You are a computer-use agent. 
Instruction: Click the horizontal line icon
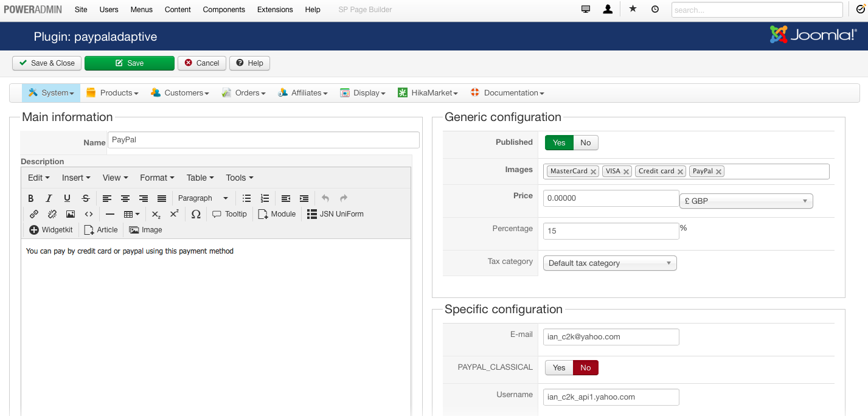coord(110,214)
